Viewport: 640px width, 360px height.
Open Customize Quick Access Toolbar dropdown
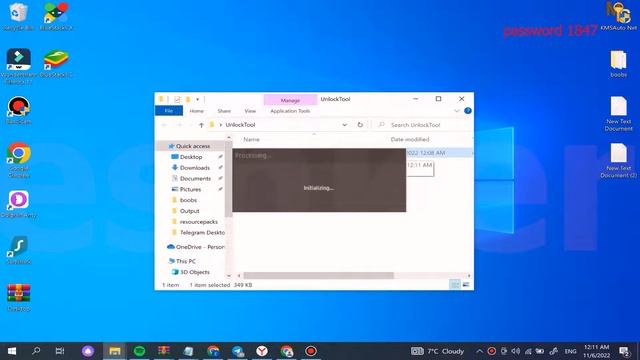pyautogui.click(x=198, y=99)
